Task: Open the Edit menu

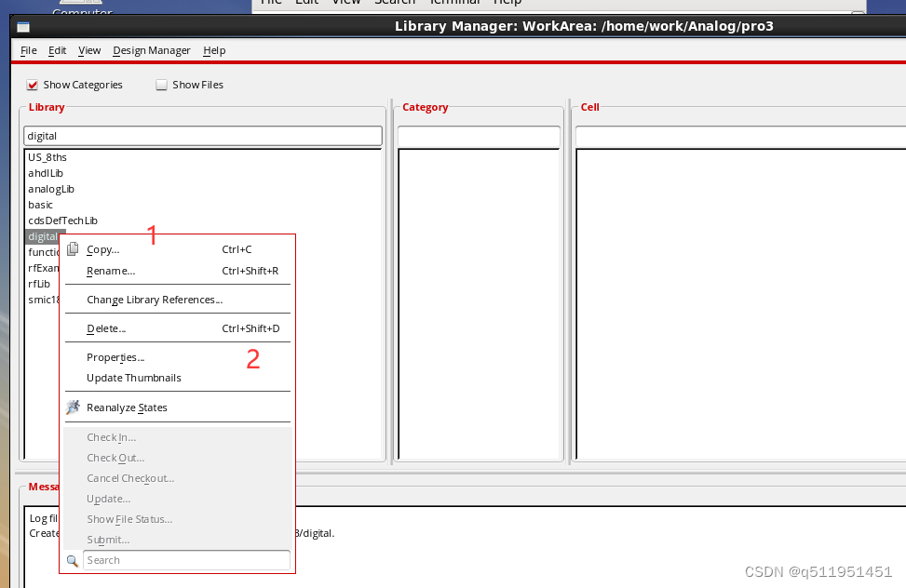Action: click(57, 50)
